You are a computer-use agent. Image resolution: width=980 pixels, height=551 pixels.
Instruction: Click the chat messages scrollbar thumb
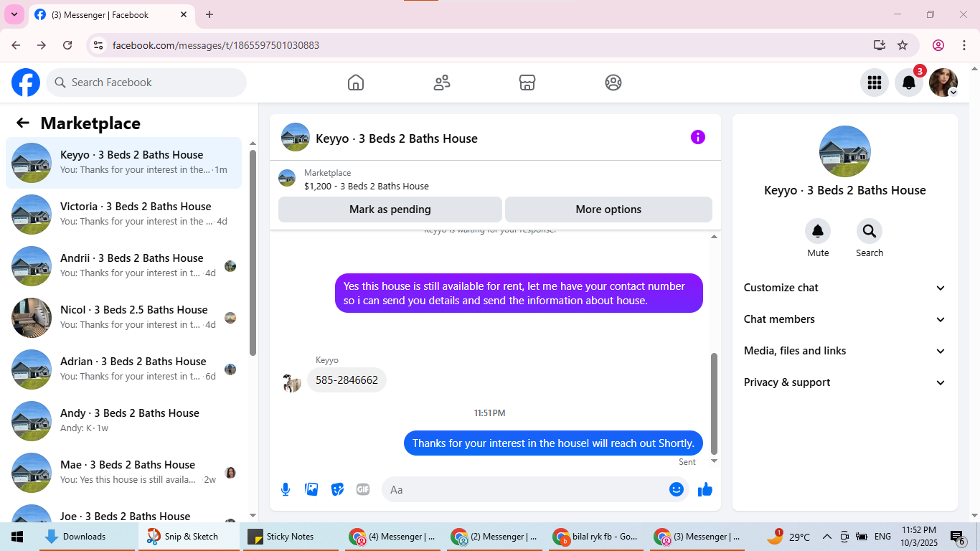click(714, 403)
